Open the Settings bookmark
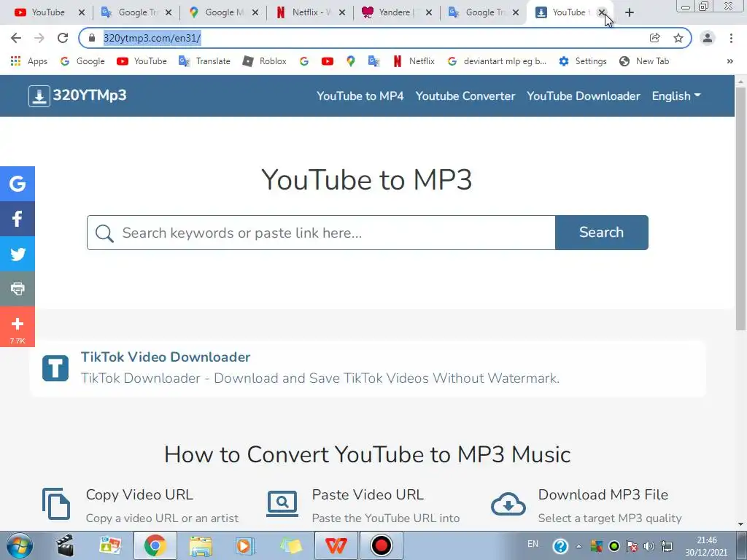Screen dimensions: 747x560 [583, 61]
